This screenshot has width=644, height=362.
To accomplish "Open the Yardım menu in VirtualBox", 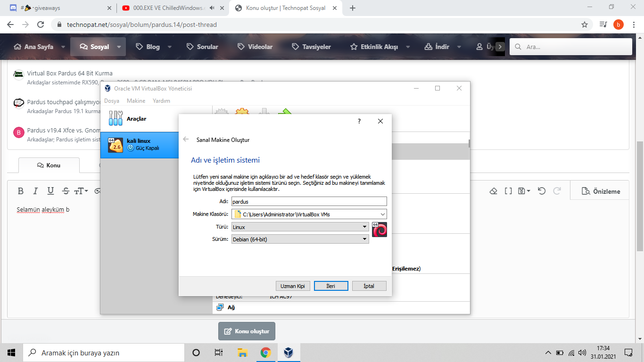I will coord(161,101).
